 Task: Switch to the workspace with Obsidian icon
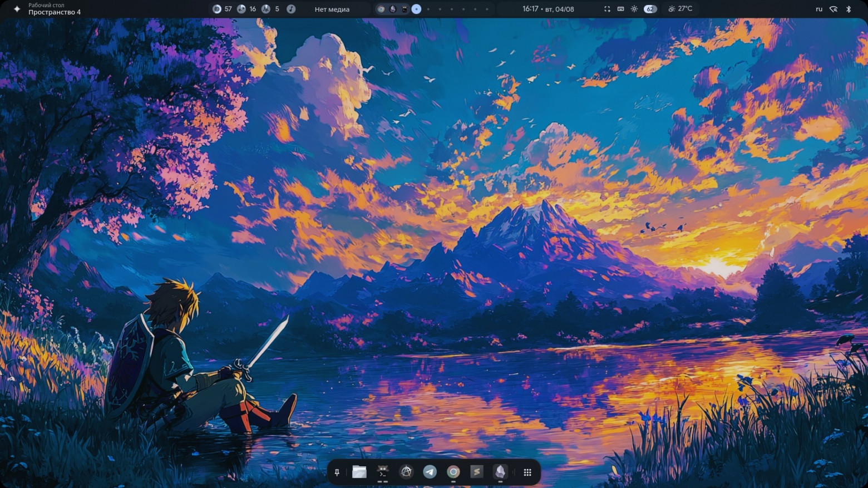coord(393,9)
